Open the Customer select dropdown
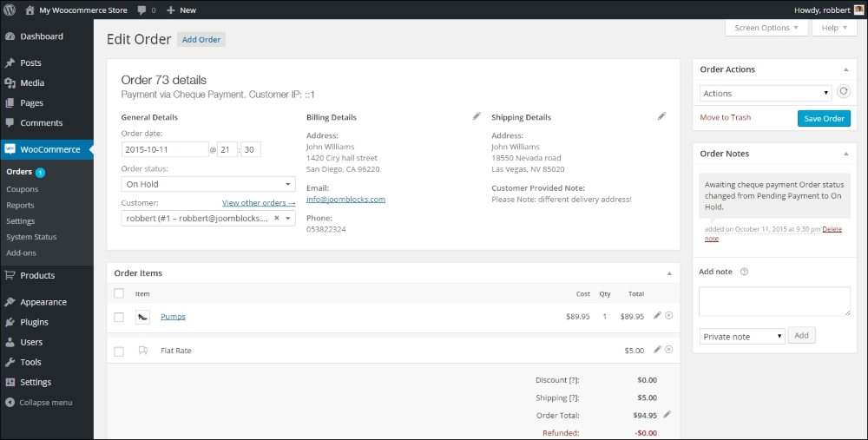 (x=208, y=218)
